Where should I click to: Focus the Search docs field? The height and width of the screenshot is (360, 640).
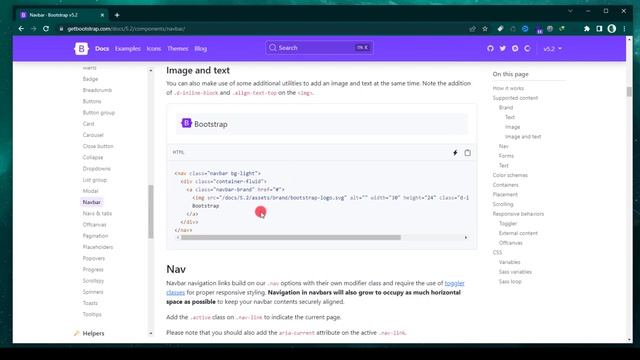click(x=319, y=48)
